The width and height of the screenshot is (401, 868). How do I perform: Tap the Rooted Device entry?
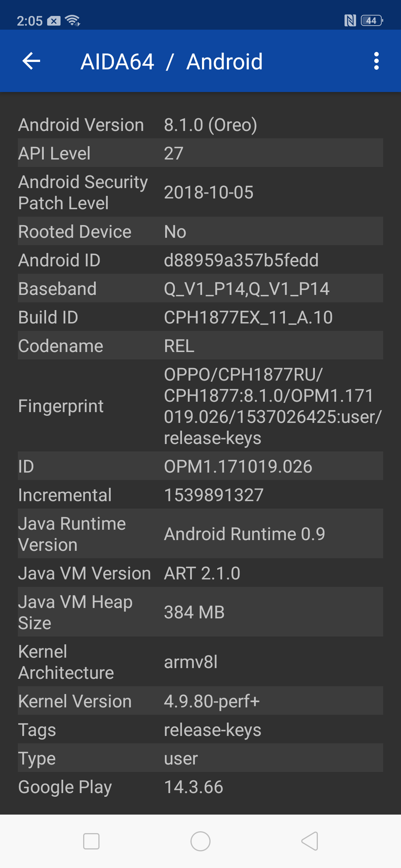click(200, 231)
